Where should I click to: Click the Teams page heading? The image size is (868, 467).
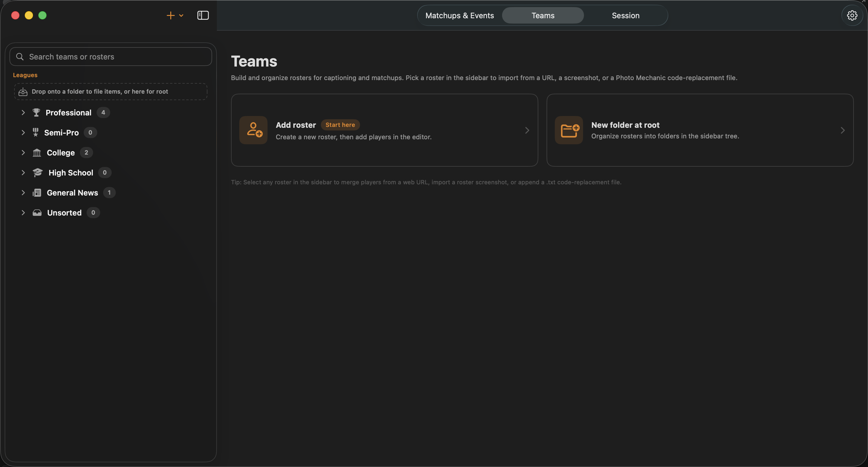pyautogui.click(x=254, y=61)
